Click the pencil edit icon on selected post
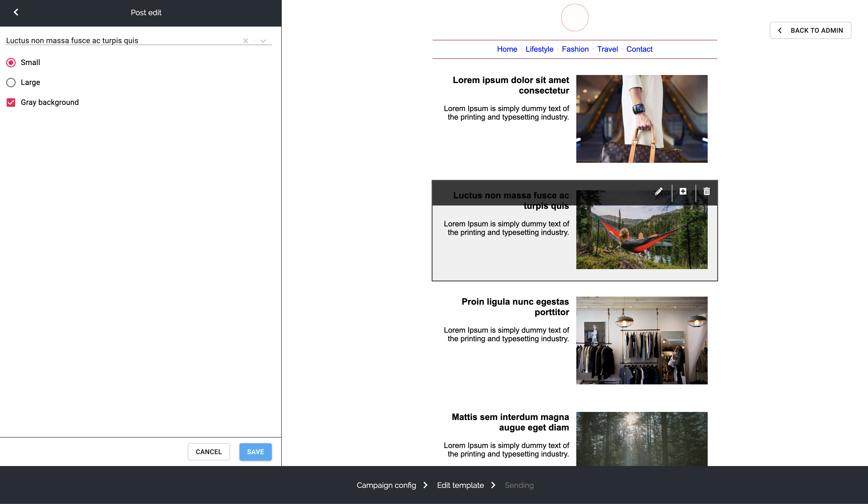868x504 pixels. pyautogui.click(x=659, y=191)
